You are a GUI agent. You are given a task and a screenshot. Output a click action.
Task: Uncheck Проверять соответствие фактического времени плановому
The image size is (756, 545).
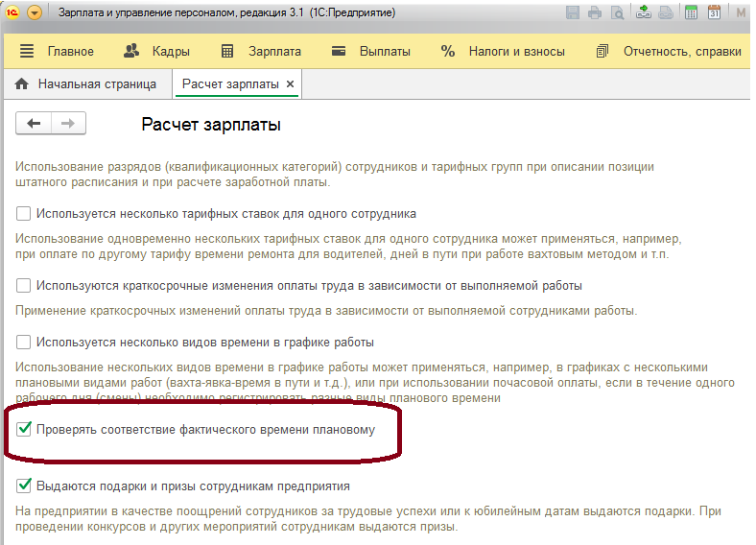24,429
